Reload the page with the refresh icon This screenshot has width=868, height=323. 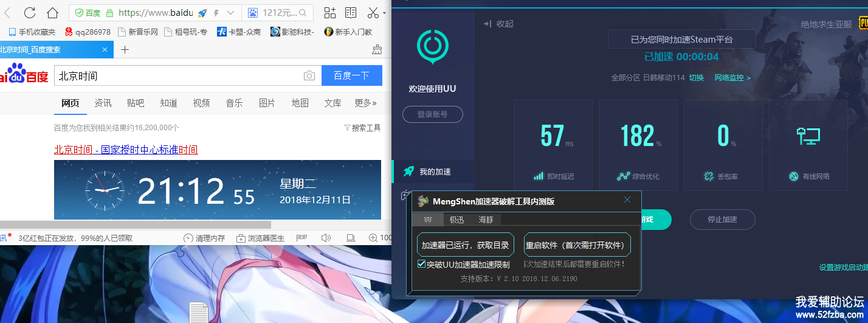point(29,13)
